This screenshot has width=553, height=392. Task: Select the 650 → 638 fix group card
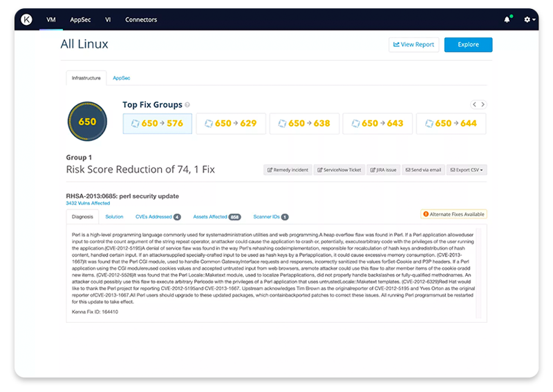[x=304, y=124]
